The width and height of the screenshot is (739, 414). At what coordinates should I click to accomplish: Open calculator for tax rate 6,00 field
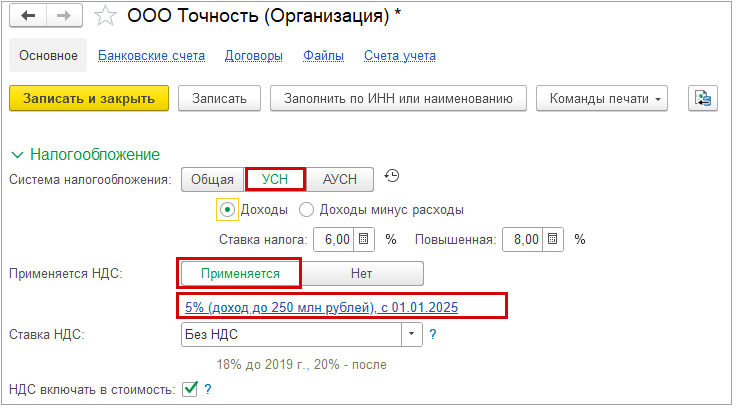tap(364, 239)
